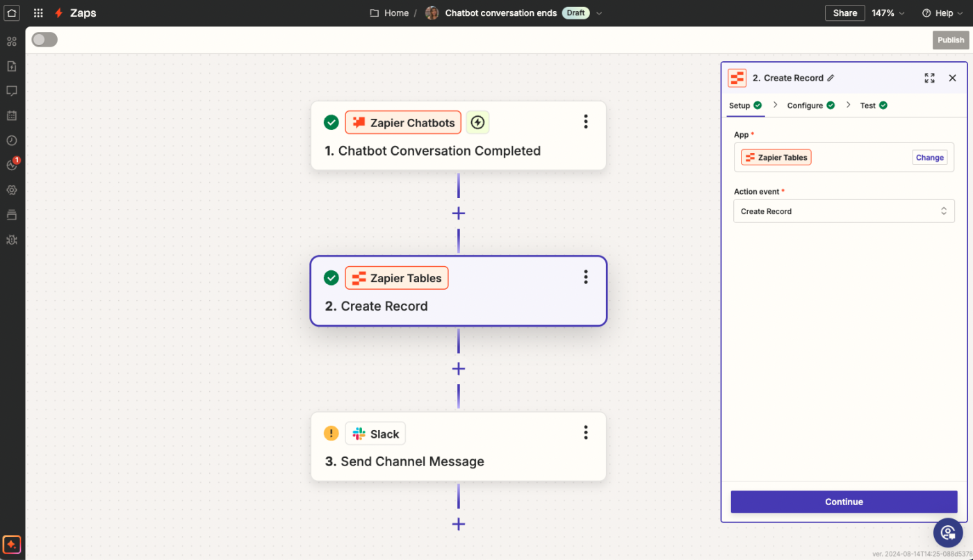Click the calendar icon in the left sidebar
Screen dimensions: 973x560
coord(12,115)
